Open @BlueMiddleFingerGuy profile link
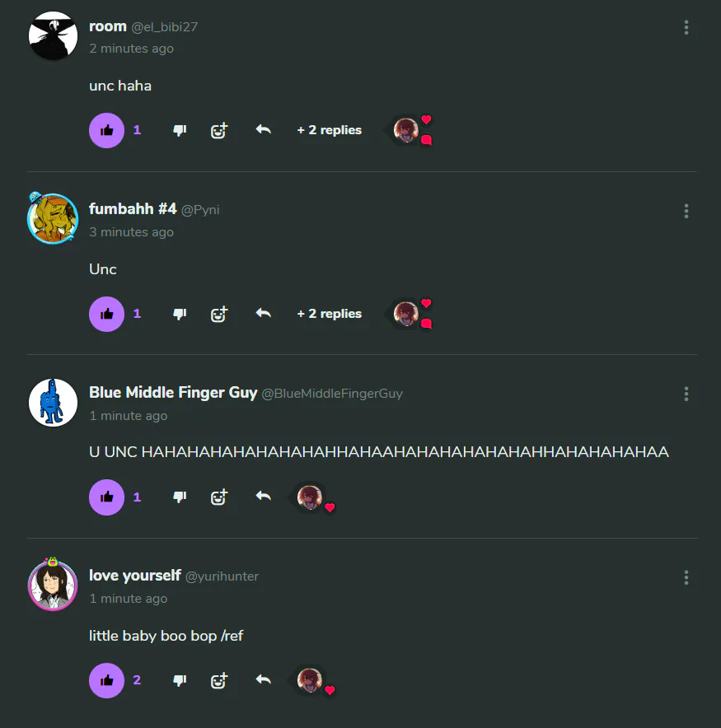 coord(332,394)
